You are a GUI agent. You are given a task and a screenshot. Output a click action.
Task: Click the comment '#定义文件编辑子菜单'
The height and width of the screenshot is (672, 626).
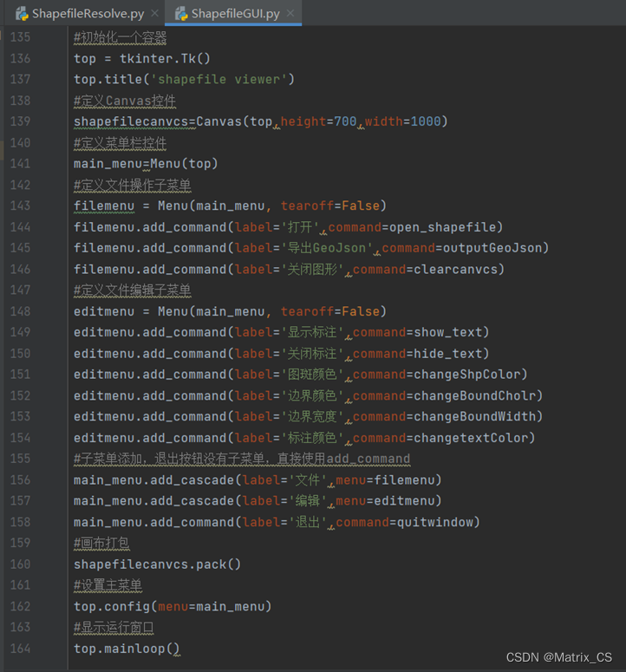(x=133, y=290)
